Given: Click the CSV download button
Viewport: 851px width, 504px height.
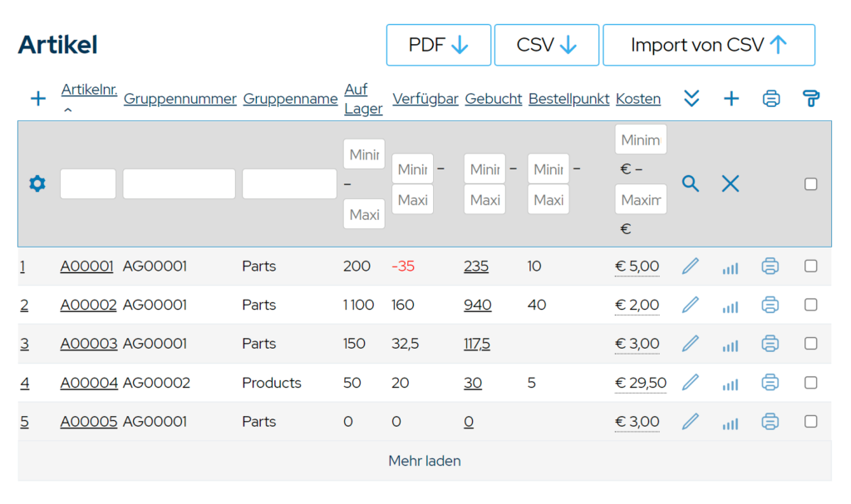Looking at the screenshot, I should 547,45.
